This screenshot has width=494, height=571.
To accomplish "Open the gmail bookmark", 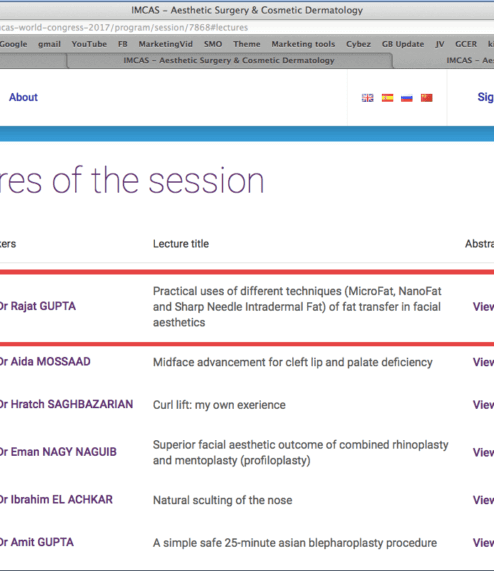I will pyautogui.click(x=49, y=44).
